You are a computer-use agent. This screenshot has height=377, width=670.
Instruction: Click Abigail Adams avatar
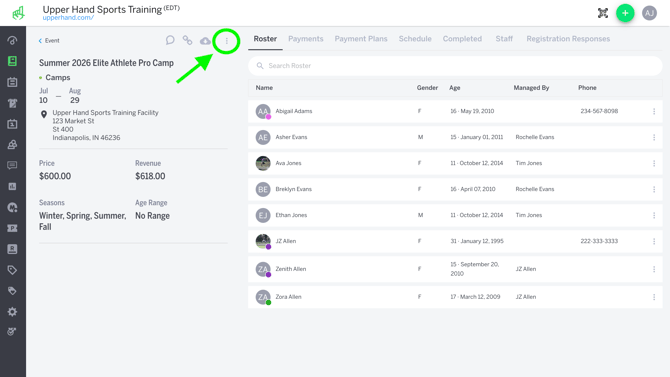click(x=263, y=111)
